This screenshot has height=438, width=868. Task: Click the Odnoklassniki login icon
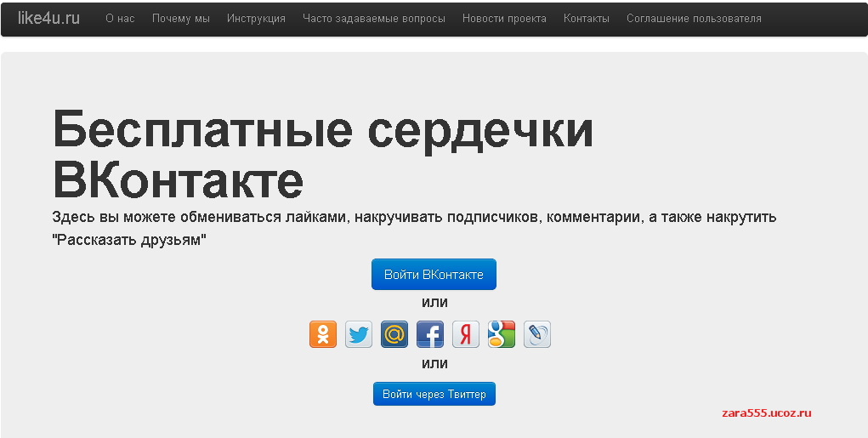[x=323, y=334]
